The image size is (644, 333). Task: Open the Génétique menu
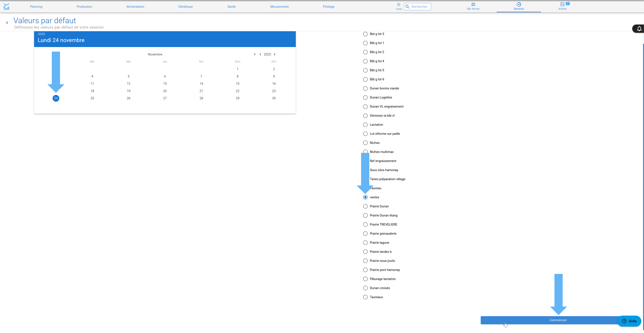[185, 7]
